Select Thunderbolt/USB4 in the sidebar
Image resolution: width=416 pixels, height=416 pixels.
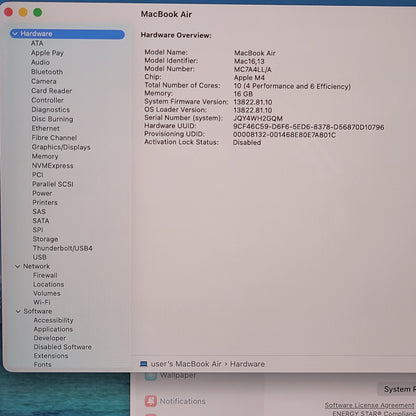pos(63,248)
